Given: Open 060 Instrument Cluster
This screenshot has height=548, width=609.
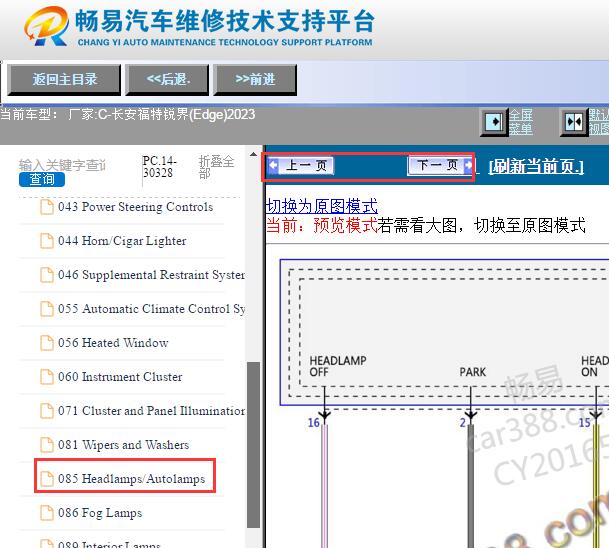Looking at the screenshot, I should (x=120, y=377).
